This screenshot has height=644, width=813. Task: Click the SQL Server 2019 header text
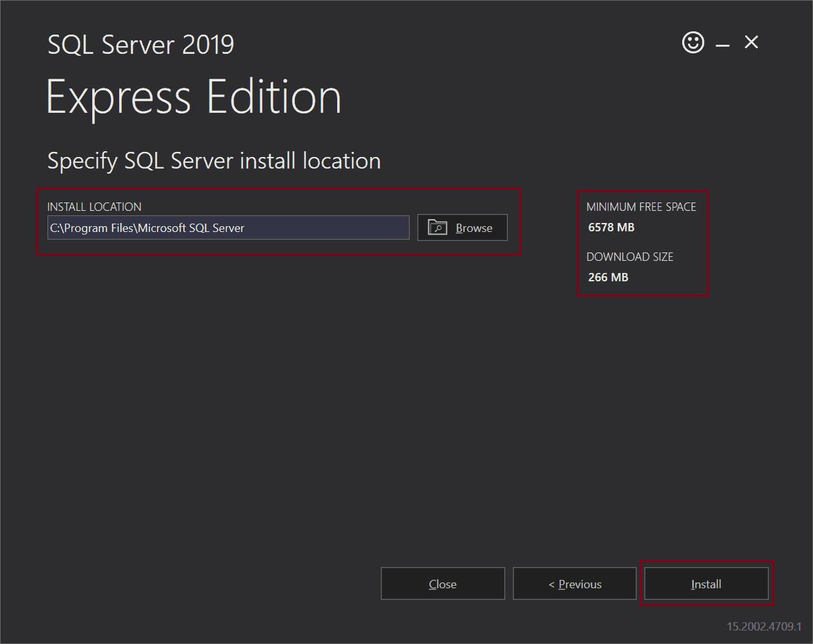coord(140,44)
